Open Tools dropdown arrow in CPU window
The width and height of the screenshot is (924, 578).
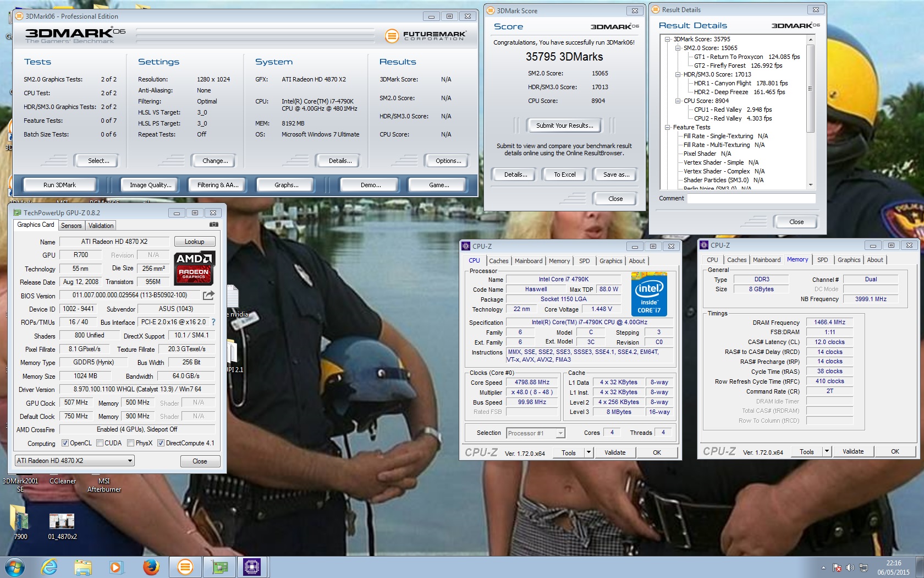(x=588, y=452)
